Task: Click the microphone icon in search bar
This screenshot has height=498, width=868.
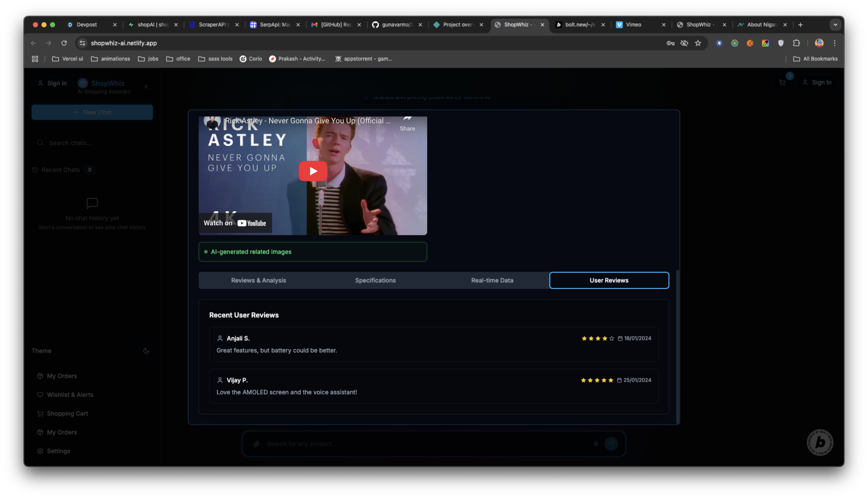Action: [595, 444]
